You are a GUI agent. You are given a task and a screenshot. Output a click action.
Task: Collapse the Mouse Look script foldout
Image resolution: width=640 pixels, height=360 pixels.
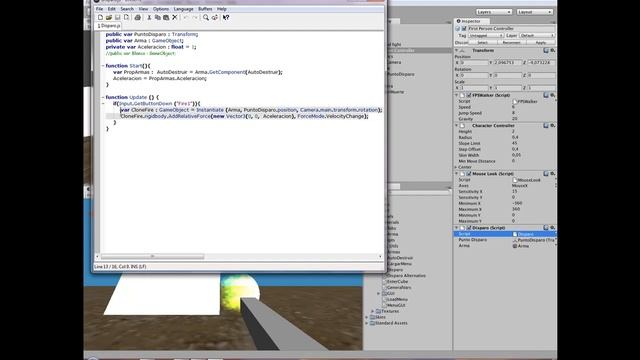click(456, 174)
